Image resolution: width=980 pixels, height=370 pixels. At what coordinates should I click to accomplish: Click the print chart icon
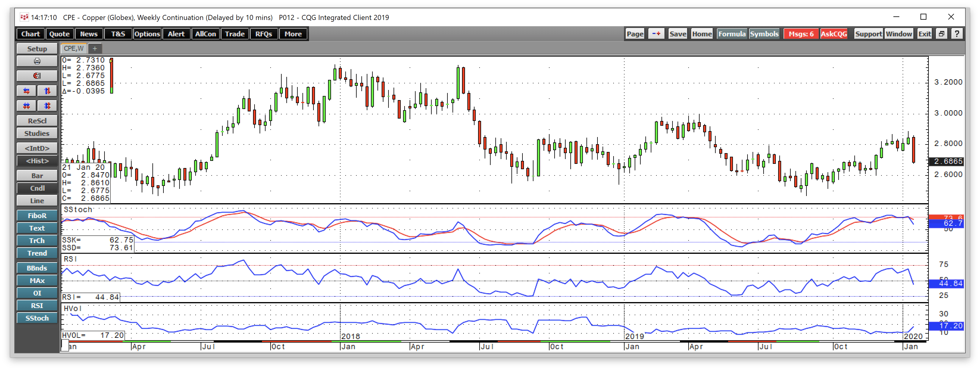coord(37,61)
